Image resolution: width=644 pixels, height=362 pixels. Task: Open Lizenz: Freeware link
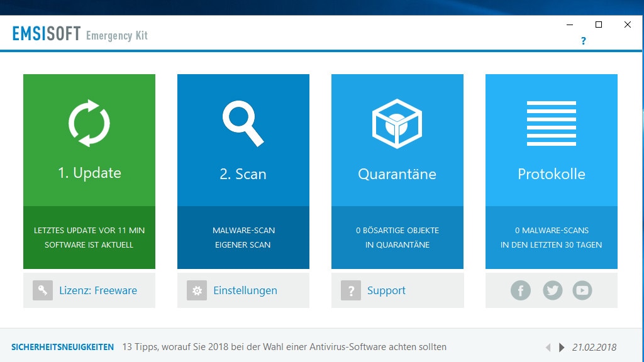[98, 290]
